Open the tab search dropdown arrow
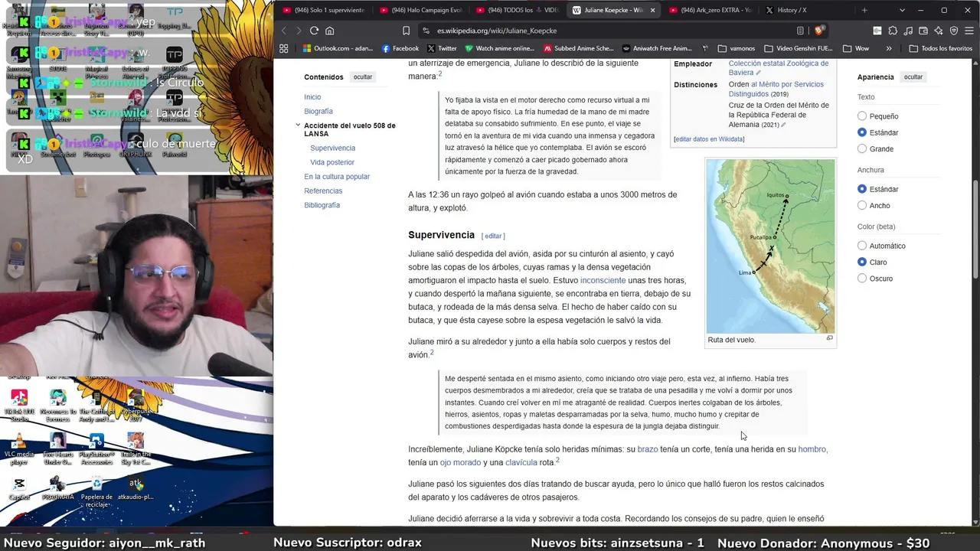Screen dimensions: 980x551 (902, 10)
